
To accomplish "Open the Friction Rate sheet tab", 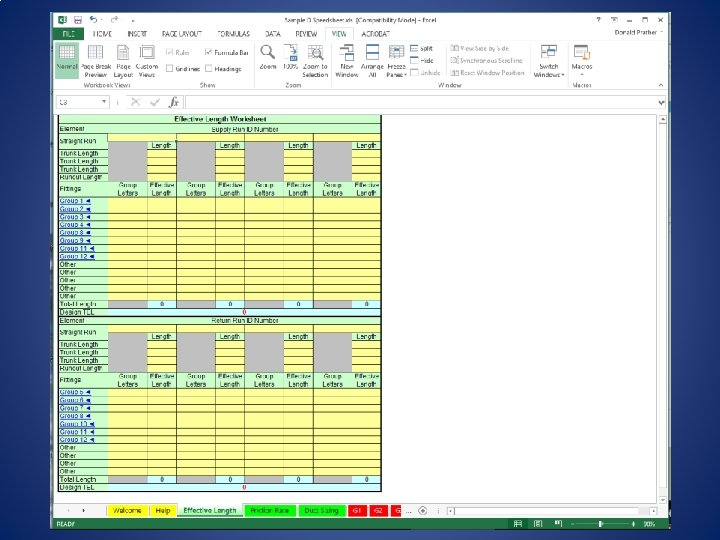I will coord(270,511).
